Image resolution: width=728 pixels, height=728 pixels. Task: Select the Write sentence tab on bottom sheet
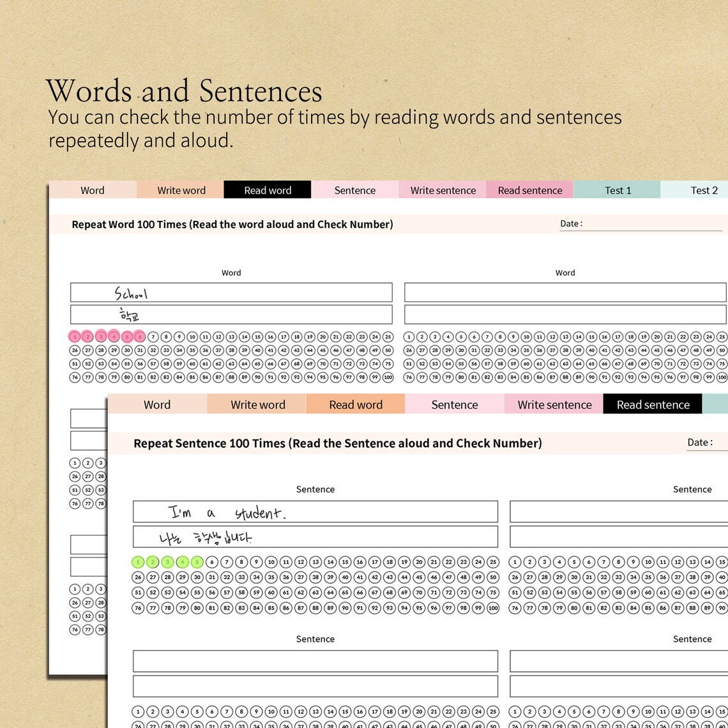(x=553, y=404)
